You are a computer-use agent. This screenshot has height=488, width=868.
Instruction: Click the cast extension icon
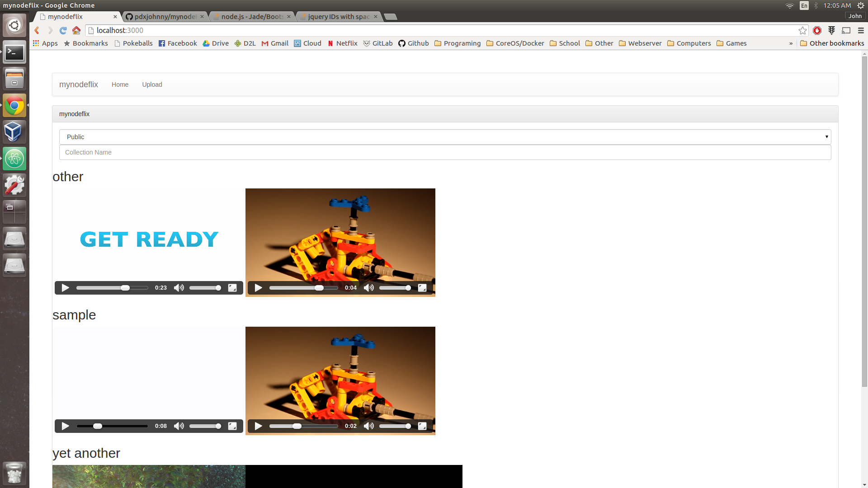point(846,30)
